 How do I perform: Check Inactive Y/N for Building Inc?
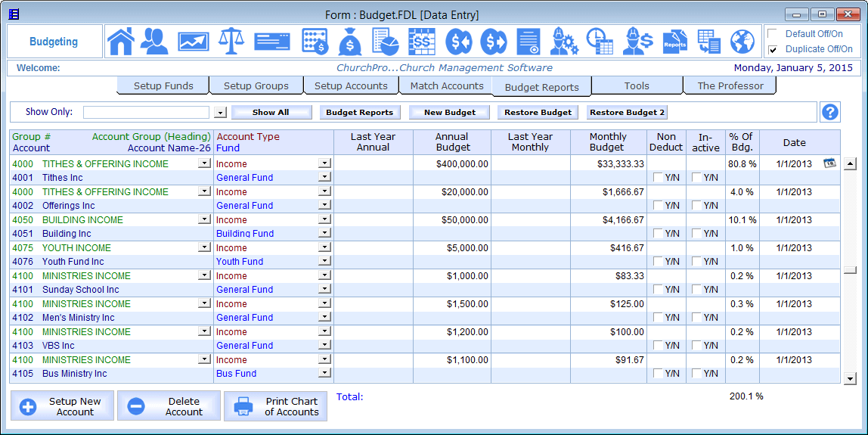pos(696,233)
